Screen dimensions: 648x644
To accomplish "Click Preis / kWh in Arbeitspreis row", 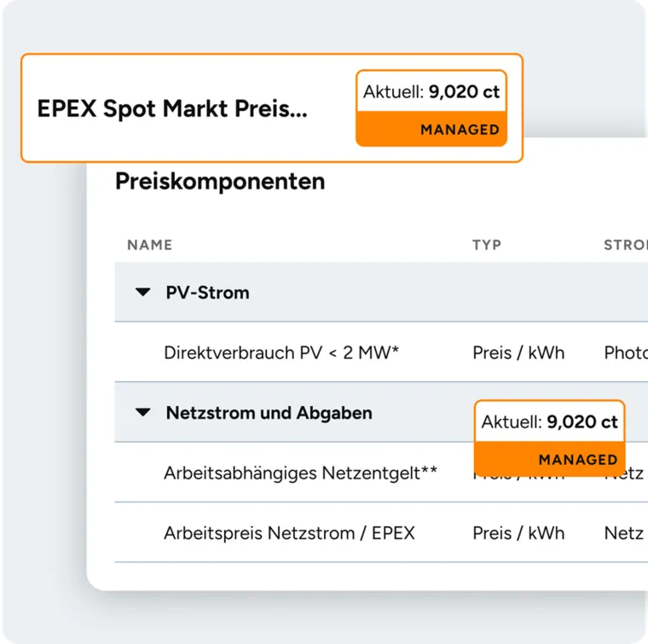I will [518, 533].
